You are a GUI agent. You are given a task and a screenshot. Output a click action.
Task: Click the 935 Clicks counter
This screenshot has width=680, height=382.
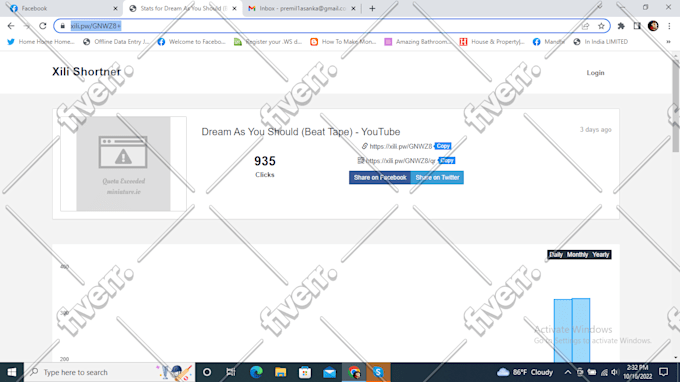tap(265, 167)
